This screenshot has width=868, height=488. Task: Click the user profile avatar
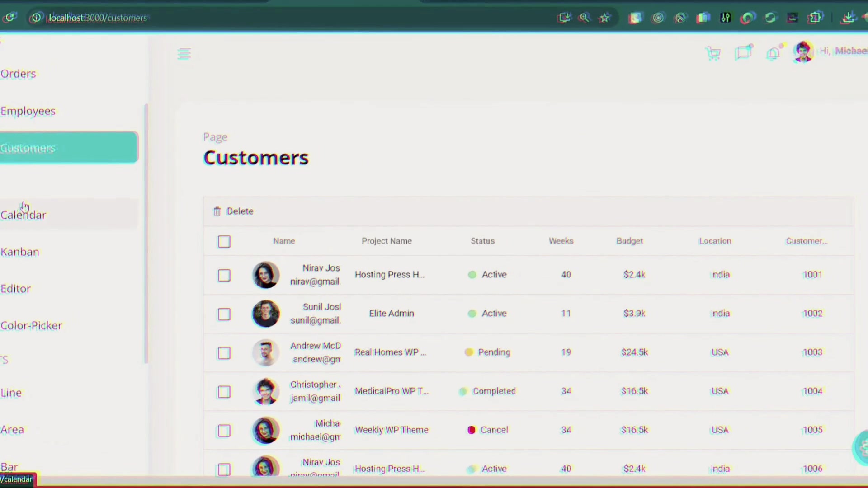[x=803, y=52]
